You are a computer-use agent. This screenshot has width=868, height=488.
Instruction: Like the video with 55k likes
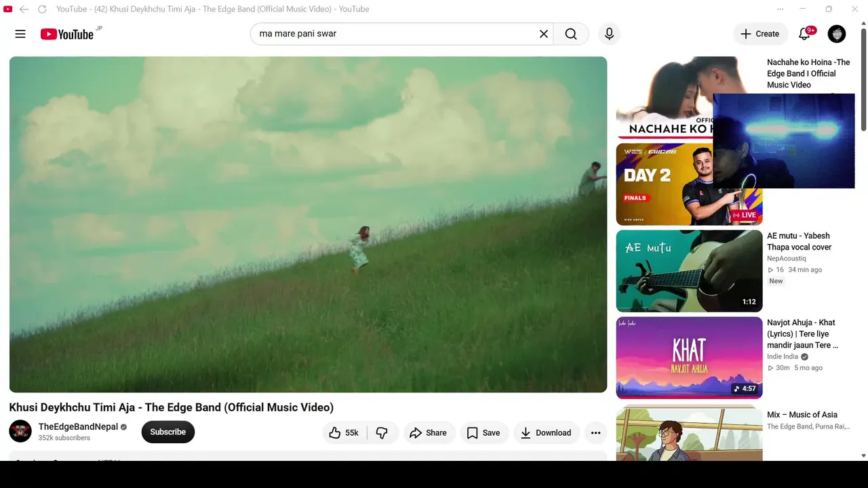(x=344, y=432)
